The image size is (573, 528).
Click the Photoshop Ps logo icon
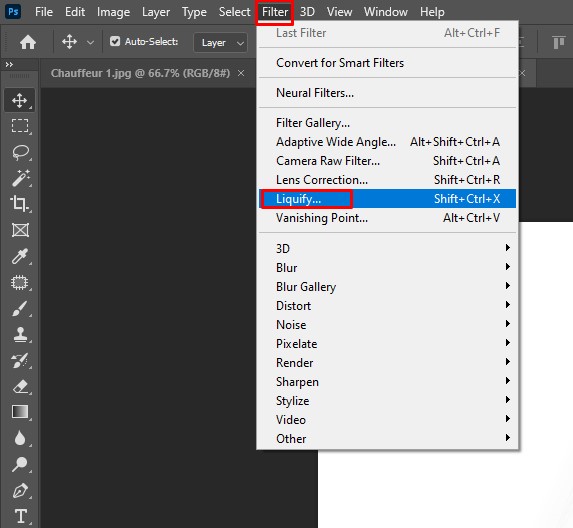pyautogui.click(x=13, y=11)
